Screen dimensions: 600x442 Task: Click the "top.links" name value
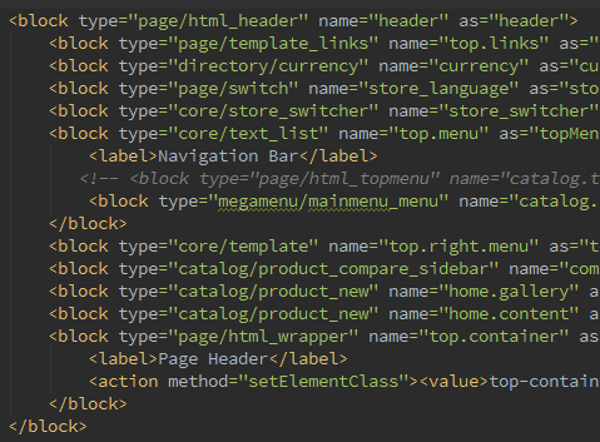tap(494, 44)
